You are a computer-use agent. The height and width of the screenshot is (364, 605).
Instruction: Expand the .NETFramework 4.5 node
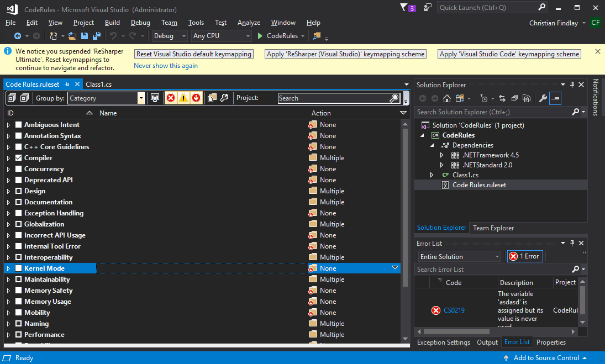point(442,155)
